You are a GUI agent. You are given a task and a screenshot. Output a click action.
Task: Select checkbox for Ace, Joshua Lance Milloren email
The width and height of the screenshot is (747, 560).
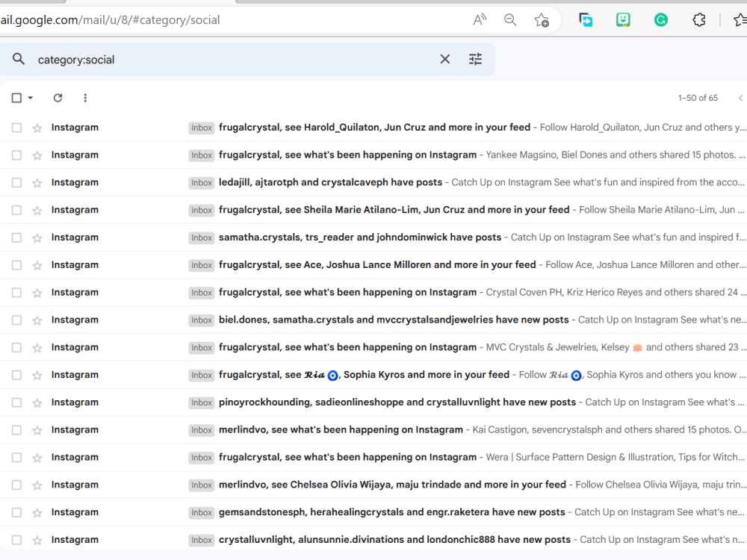click(x=16, y=265)
